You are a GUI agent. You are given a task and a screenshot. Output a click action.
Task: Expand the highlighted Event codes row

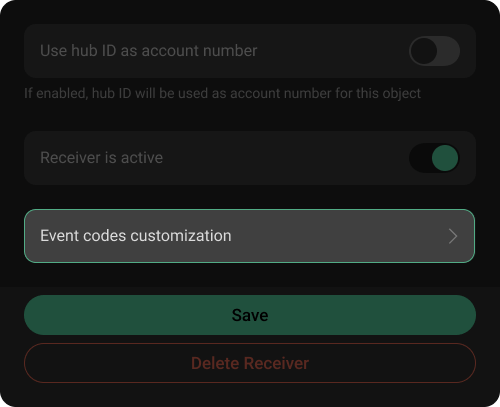coord(250,236)
